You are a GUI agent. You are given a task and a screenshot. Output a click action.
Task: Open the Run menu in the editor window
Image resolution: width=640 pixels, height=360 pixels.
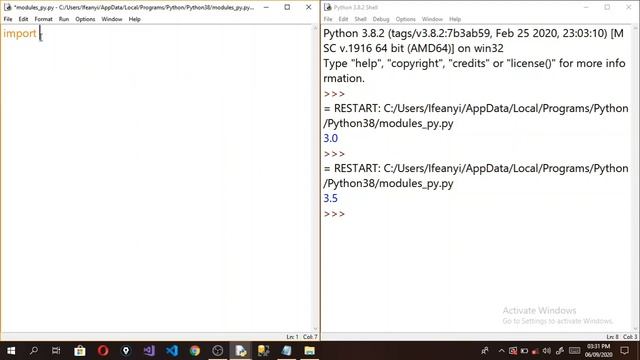64,19
